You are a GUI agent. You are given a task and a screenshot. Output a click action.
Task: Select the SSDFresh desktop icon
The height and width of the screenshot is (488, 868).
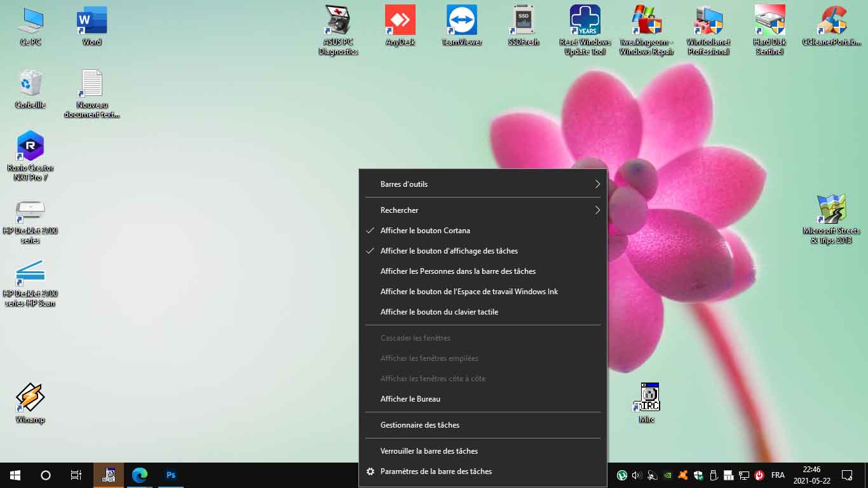(524, 27)
